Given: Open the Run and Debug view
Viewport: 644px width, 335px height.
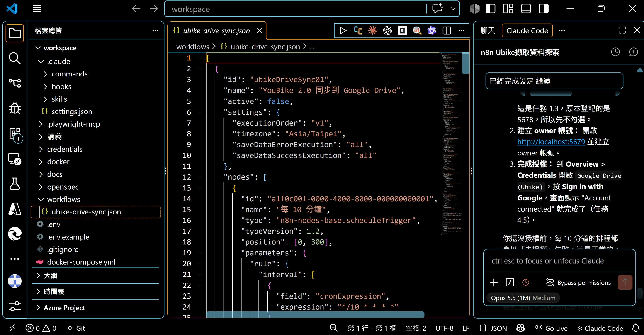Looking at the screenshot, I should (15, 108).
